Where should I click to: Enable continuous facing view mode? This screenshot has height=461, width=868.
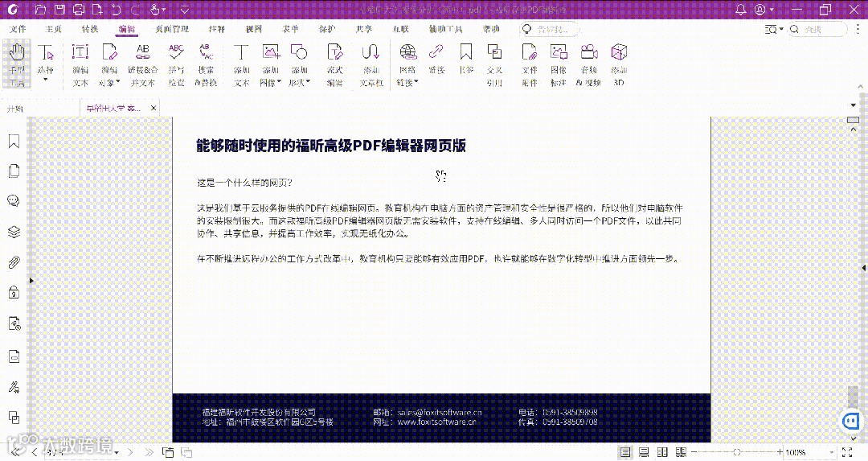click(681, 452)
